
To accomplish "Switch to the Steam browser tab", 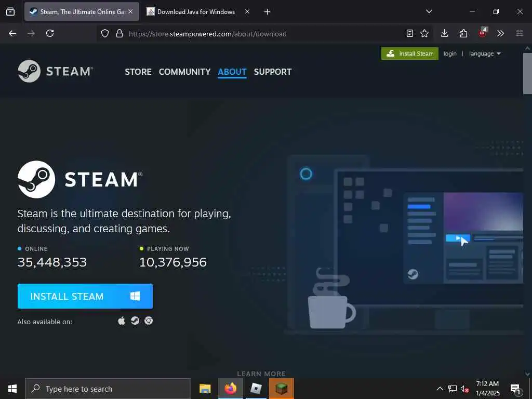I will coord(82,11).
